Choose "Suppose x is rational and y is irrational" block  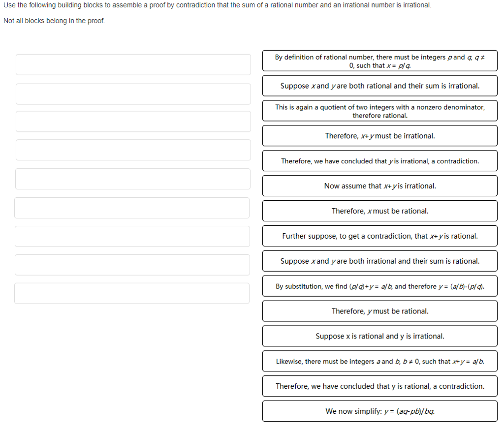(379, 336)
